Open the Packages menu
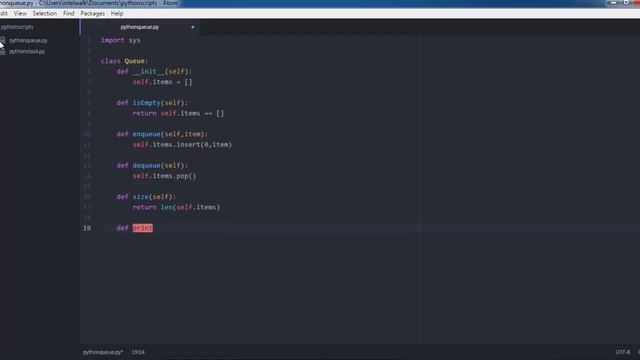This screenshot has height=360, width=640. (x=92, y=13)
